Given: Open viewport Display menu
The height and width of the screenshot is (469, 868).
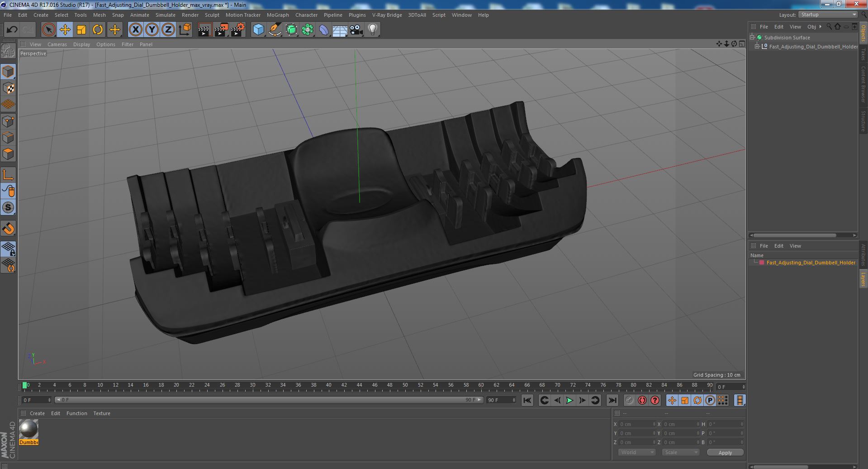Looking at the screenshot, I should (81, 44).
